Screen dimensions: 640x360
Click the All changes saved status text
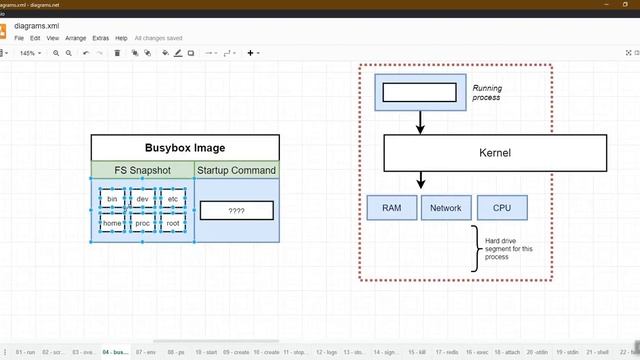[158, 38]
